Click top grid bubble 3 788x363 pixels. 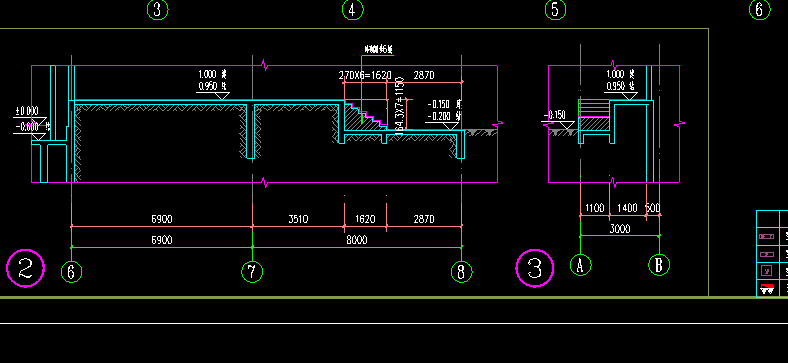[x=157, y=10]
